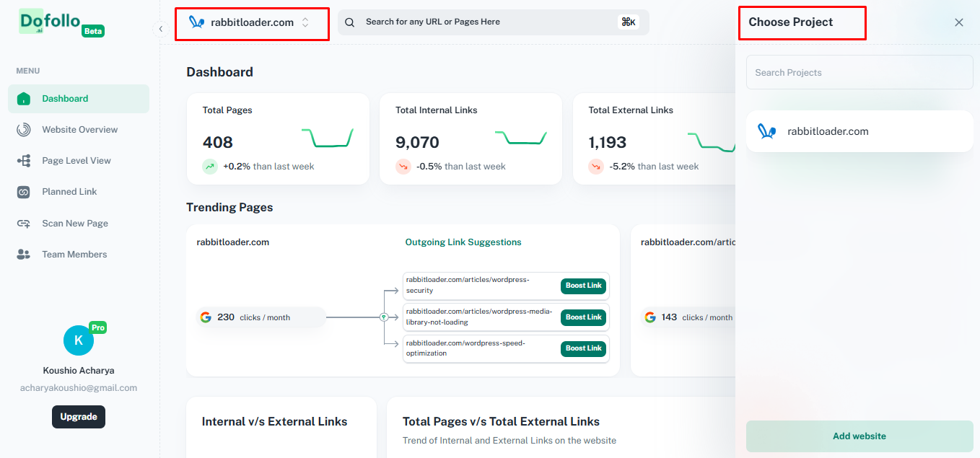Click the Total Internal Links sparkline chart
980x458 pixels.
521,137
